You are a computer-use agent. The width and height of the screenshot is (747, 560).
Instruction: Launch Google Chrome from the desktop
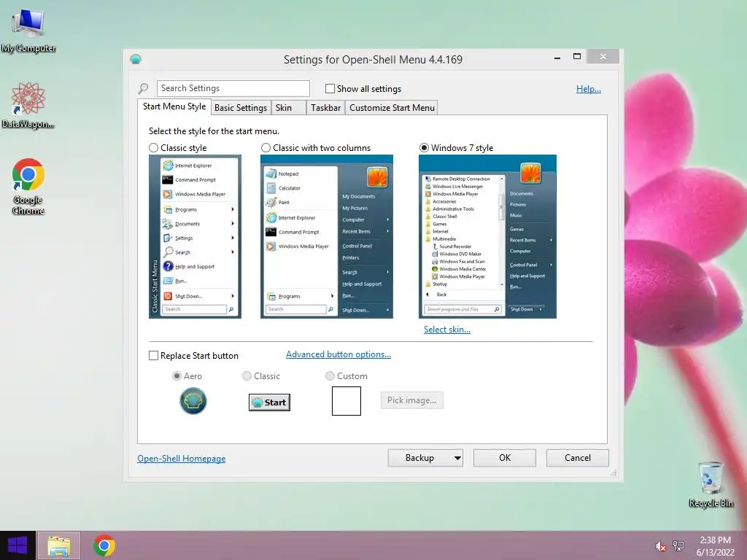coord(28,186)
